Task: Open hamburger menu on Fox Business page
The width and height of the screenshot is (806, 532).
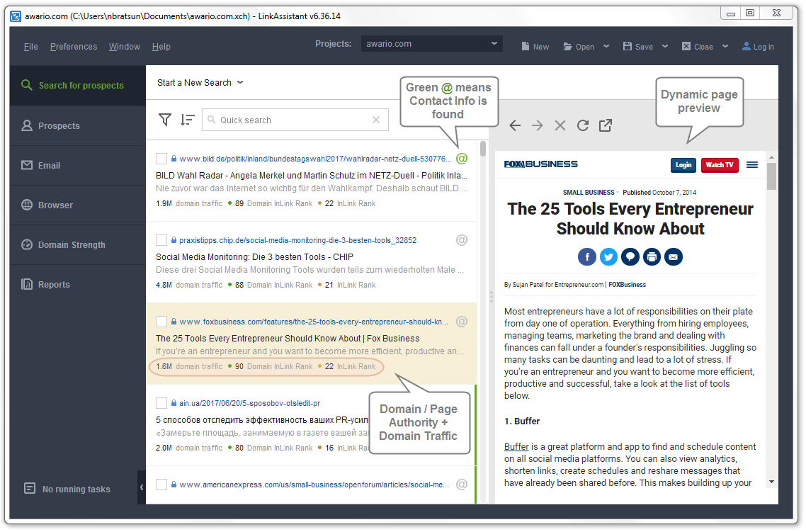Action: click(752, 165)
